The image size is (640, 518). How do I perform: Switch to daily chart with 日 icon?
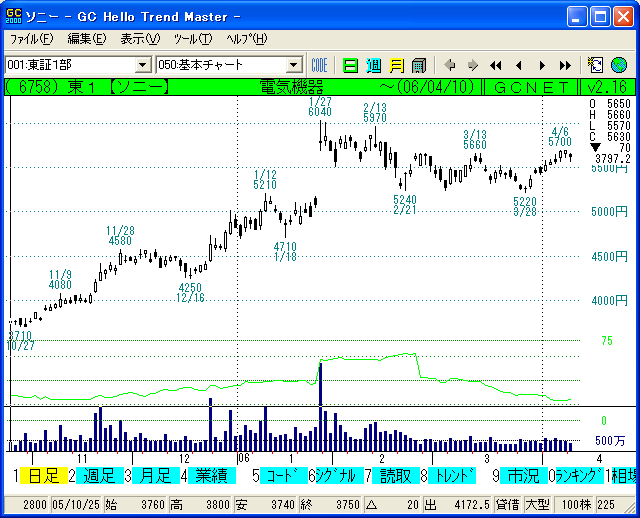350,65
